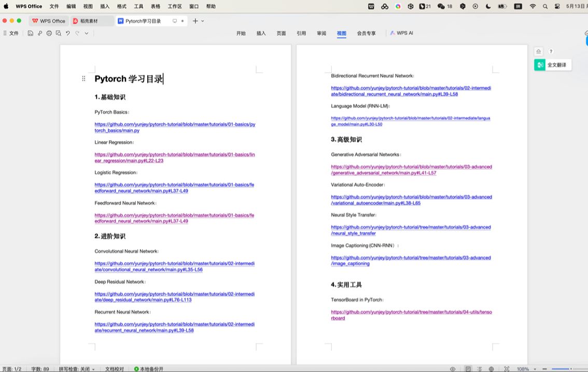
Task: Click the WPS AI button
Action: [x=402, y=33]
